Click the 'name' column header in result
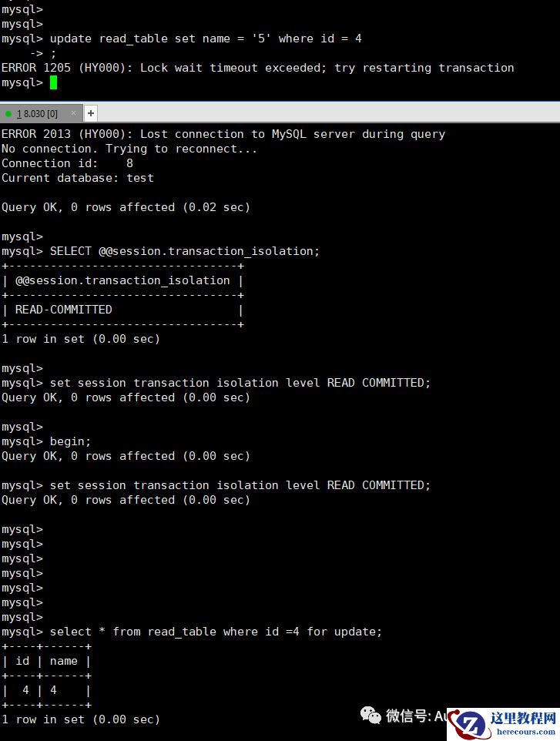560x741 pixels. pos(63,661)
